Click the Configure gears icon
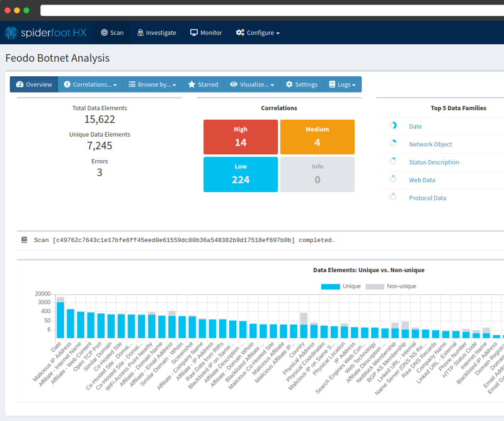The height and width of the screenshot is (421, 504). tap(240, 33)
